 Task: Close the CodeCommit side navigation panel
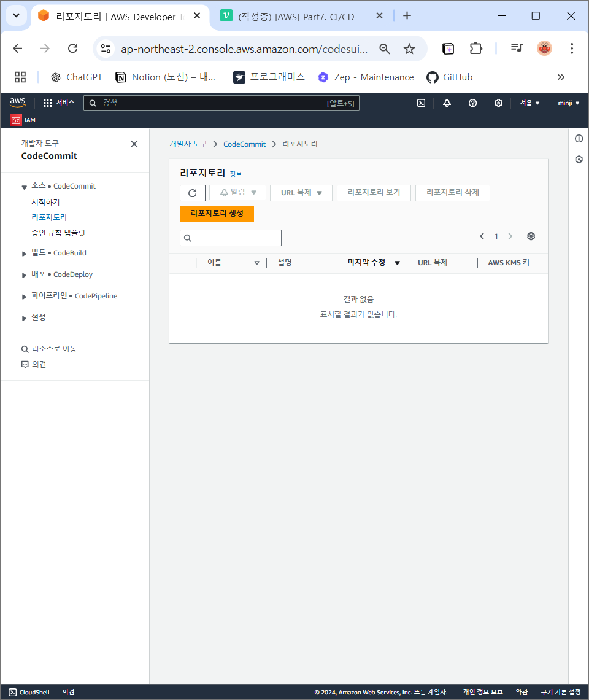[x=134, y=144]
